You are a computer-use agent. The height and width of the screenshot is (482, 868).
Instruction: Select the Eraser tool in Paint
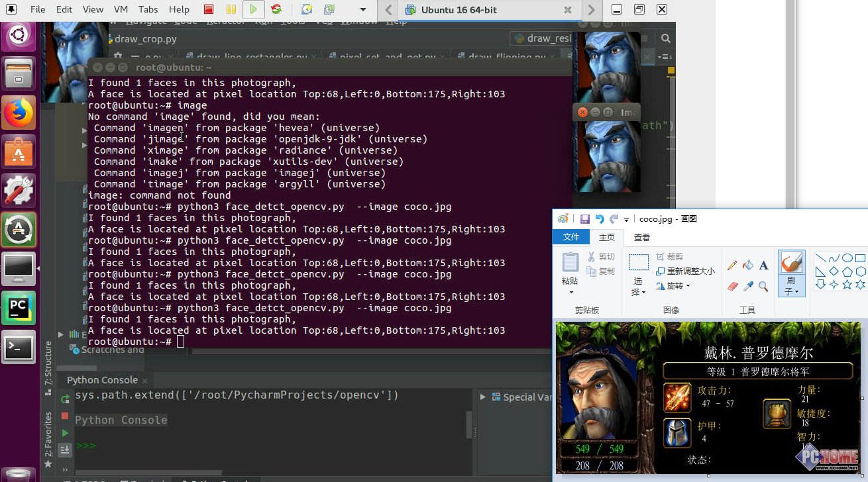point(732,287)
